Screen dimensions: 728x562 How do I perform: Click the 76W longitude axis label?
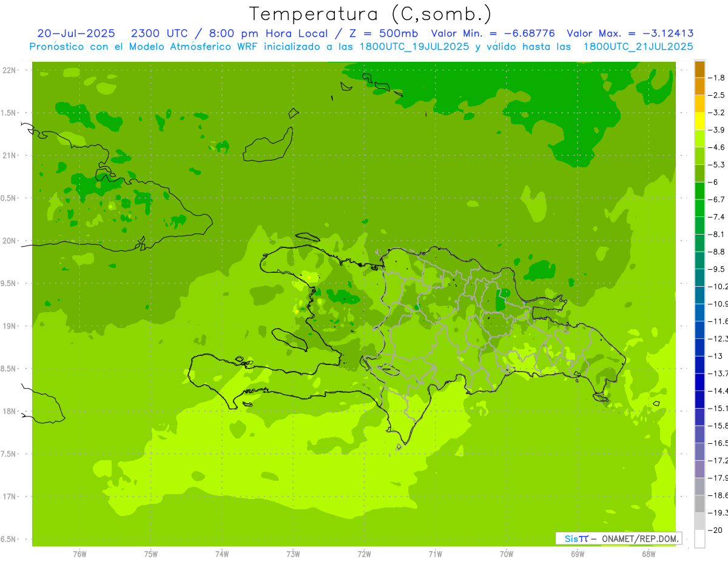pos(79,554)
